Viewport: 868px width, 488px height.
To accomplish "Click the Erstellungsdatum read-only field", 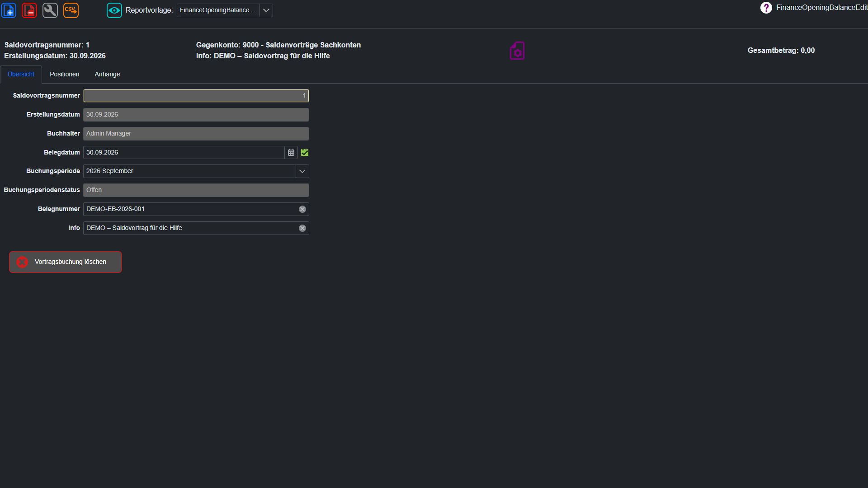I will coord(196,115).
